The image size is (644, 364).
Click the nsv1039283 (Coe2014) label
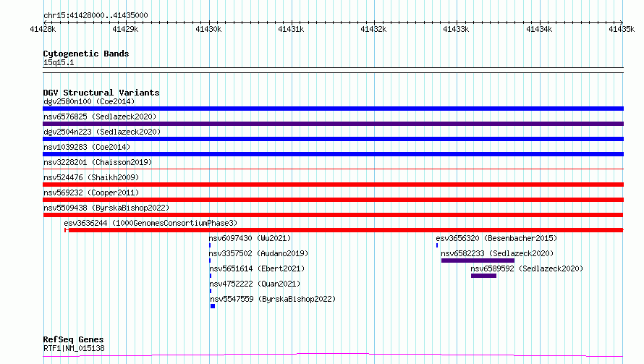point(87,147)
